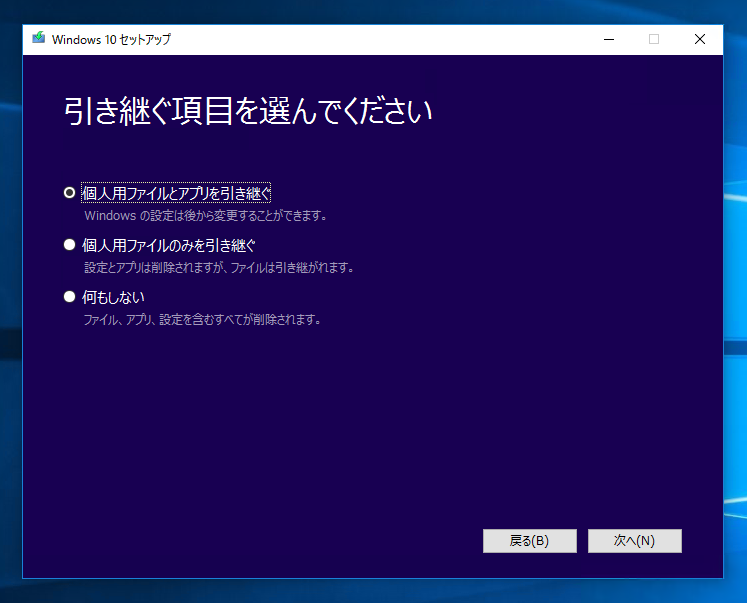The height and width of the screenshot is (603, 747).
Task: Click the text 設定とアプリは削除されますが、ファイルは引き継がれます。
Action: 219,268
